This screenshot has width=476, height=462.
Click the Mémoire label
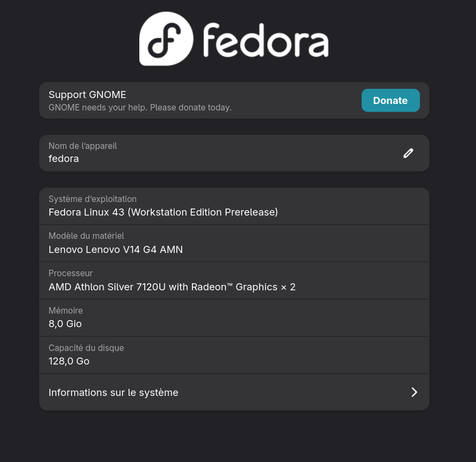click(x=66, y=310)
